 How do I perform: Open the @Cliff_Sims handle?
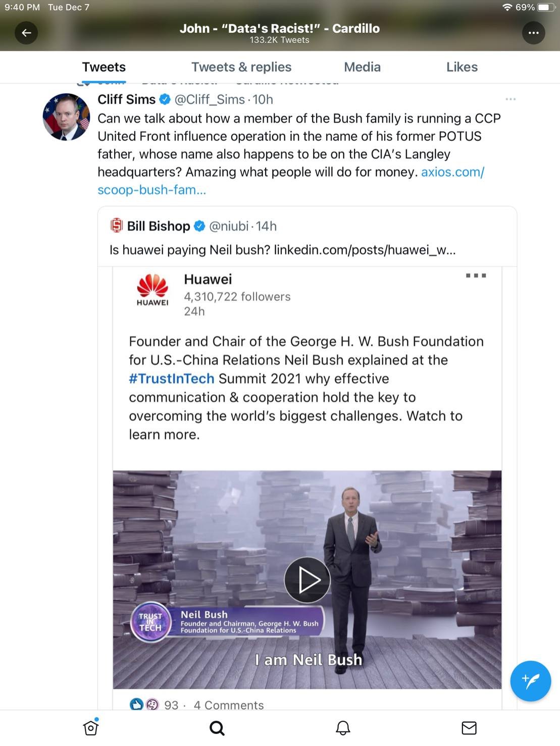tap(210, 99)
